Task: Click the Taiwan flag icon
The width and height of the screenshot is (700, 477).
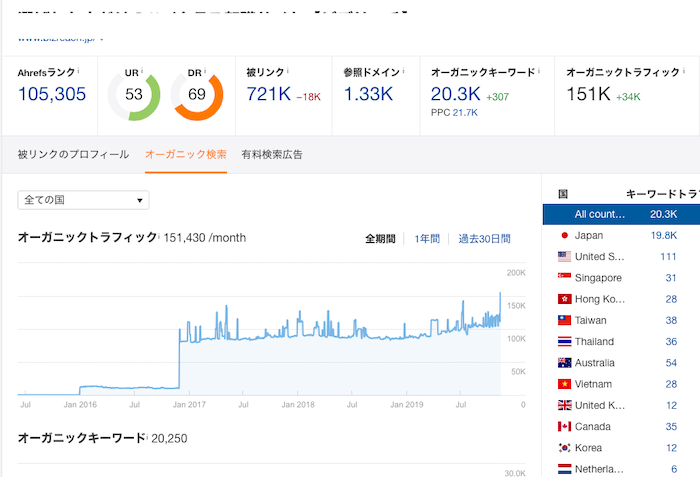Action: [564, 320]
